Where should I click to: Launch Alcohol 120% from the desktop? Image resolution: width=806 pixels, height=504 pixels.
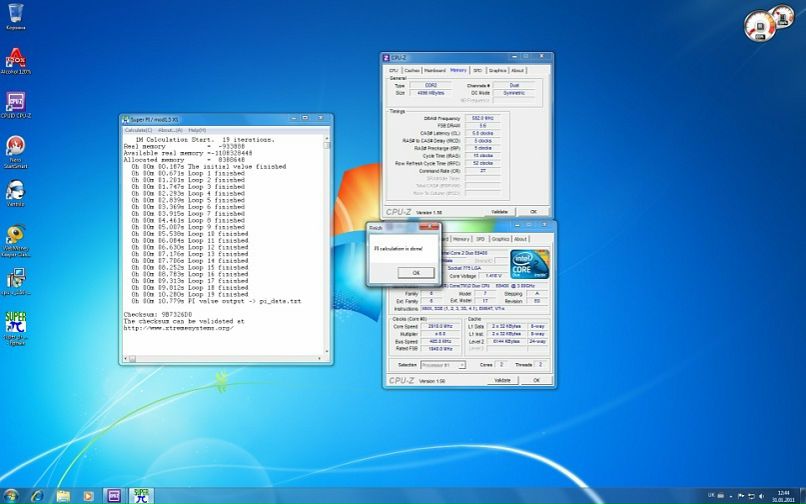(x=16, y=59)
